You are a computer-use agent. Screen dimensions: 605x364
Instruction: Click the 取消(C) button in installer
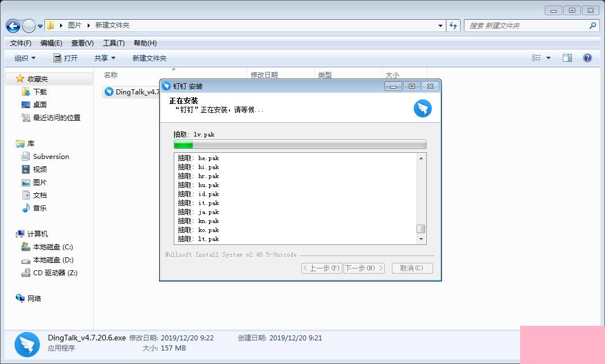(412, 268)
